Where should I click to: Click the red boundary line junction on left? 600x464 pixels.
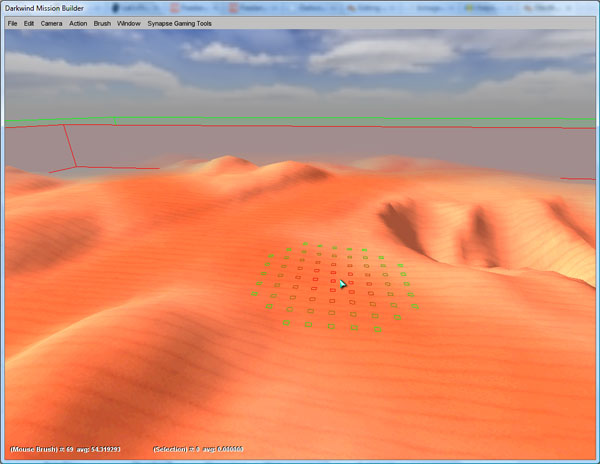click(75, 165)
